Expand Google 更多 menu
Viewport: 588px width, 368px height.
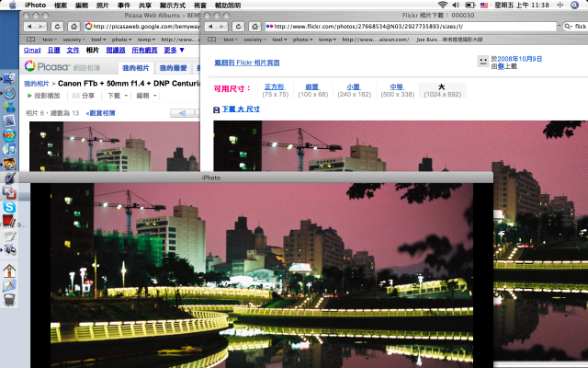click(x=174, y=50)
